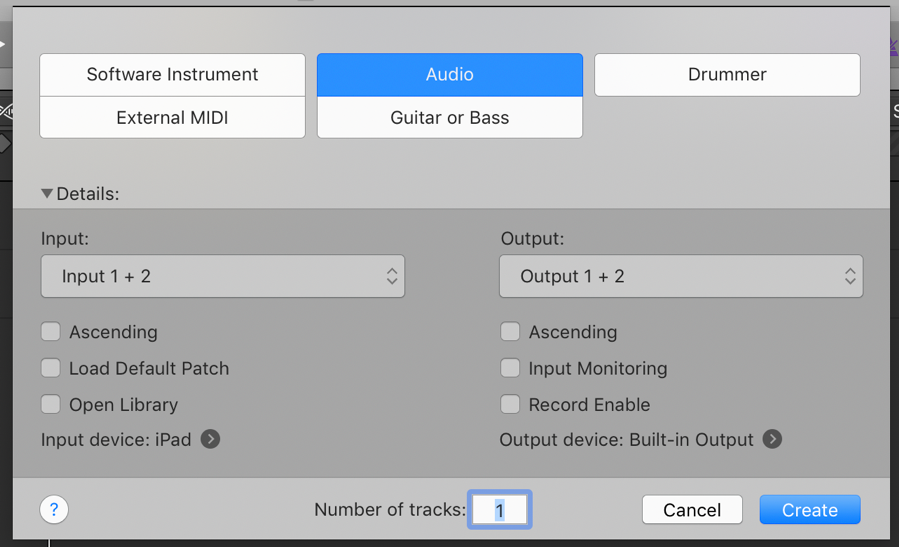899x547 pixels.
Task: Select the Audio track type
Action: 450,75
